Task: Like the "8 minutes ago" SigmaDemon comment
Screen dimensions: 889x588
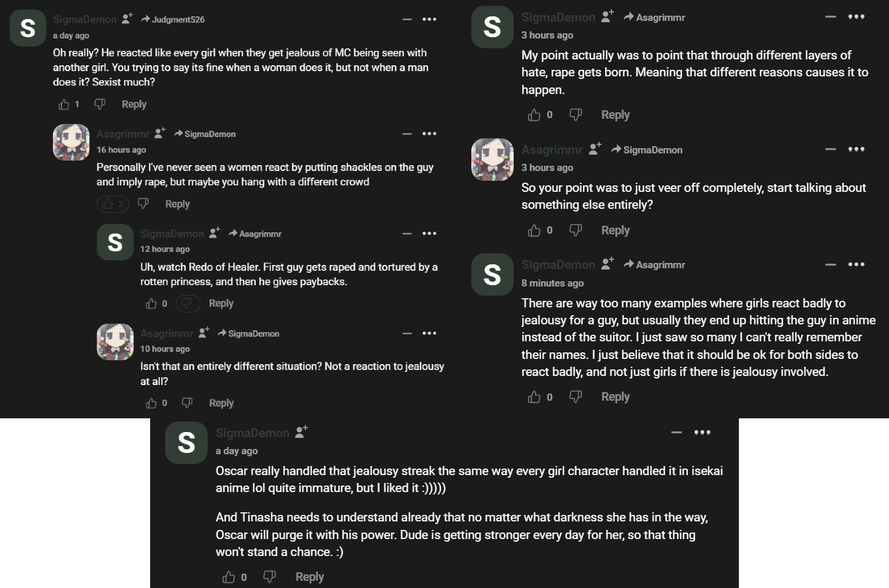Action: click(535, 397)
